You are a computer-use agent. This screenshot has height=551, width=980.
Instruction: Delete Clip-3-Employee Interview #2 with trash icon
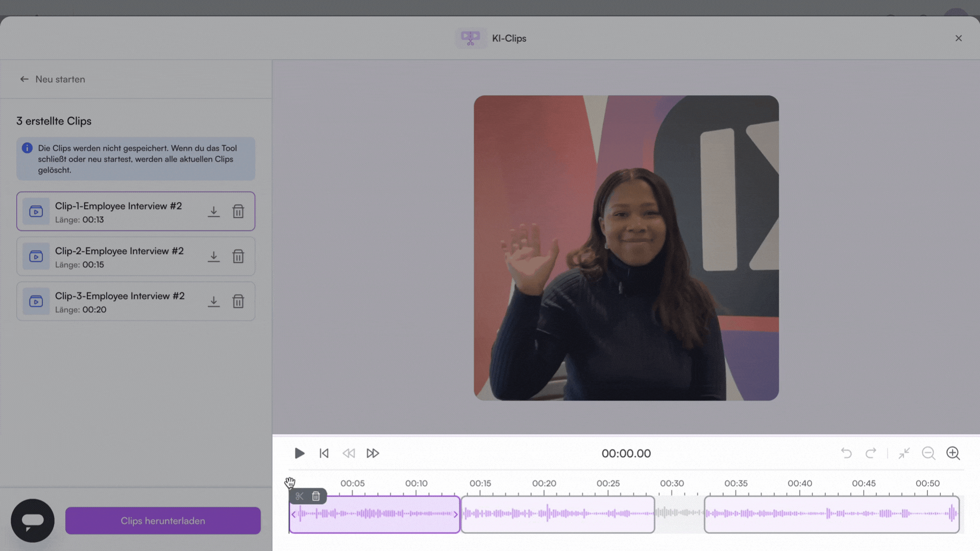[238, 301]
